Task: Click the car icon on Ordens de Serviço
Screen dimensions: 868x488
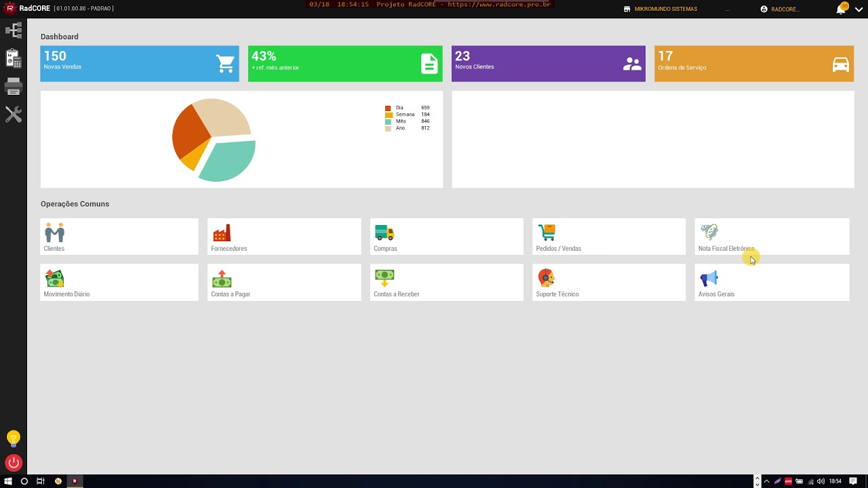Action: 841,64
